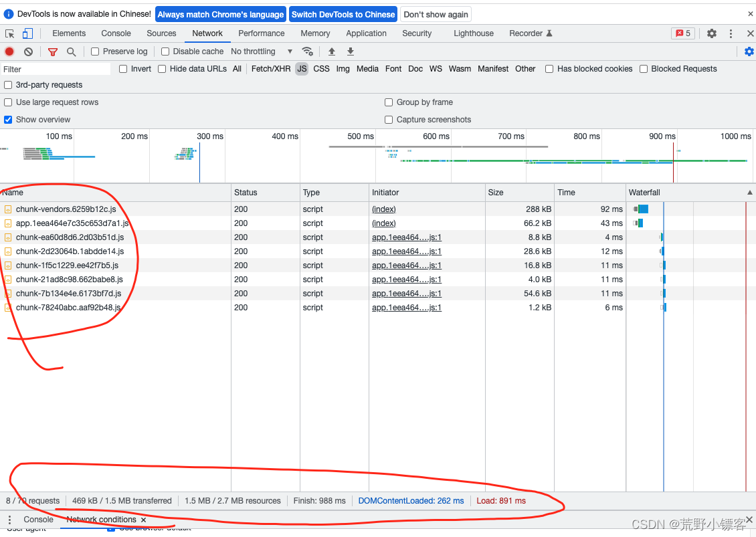Uncheck the Show overview checkbox
Viewport: 756px width, 537px height.
click(x=8, y=120)
